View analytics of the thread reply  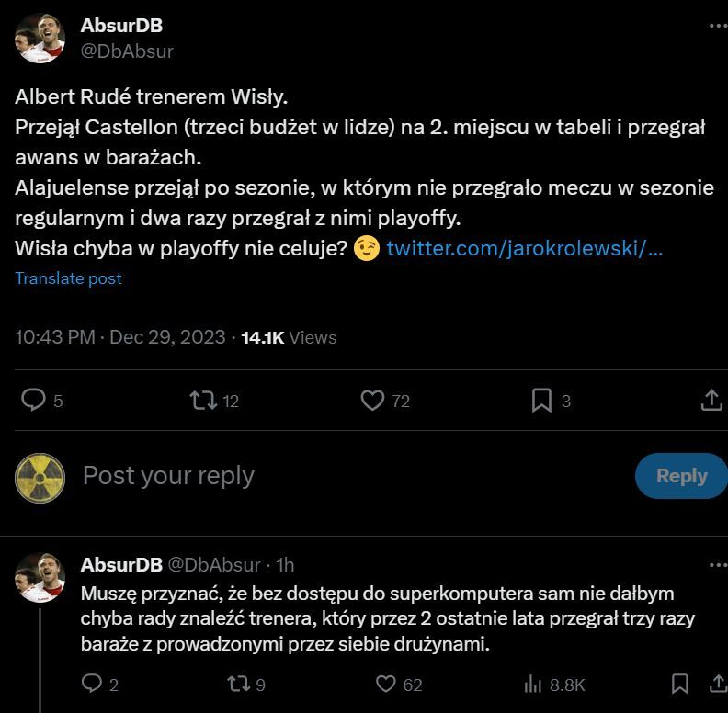533,684
